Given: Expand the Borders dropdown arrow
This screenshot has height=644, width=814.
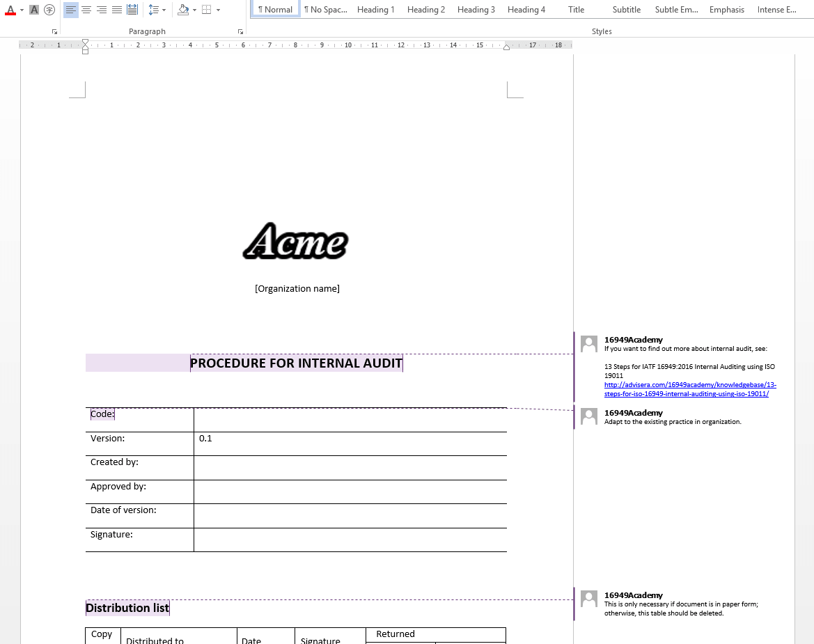Looking at the screenshot, I should pos(218,10).
